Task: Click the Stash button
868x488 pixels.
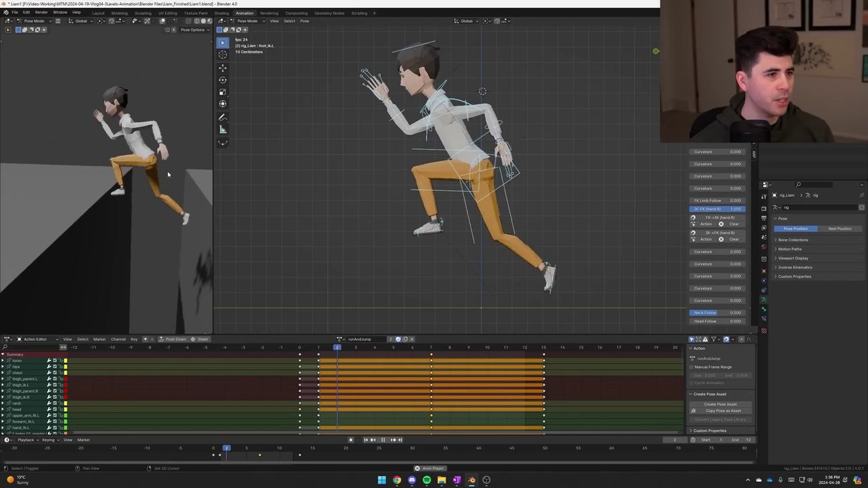Action: click(200, 339)
